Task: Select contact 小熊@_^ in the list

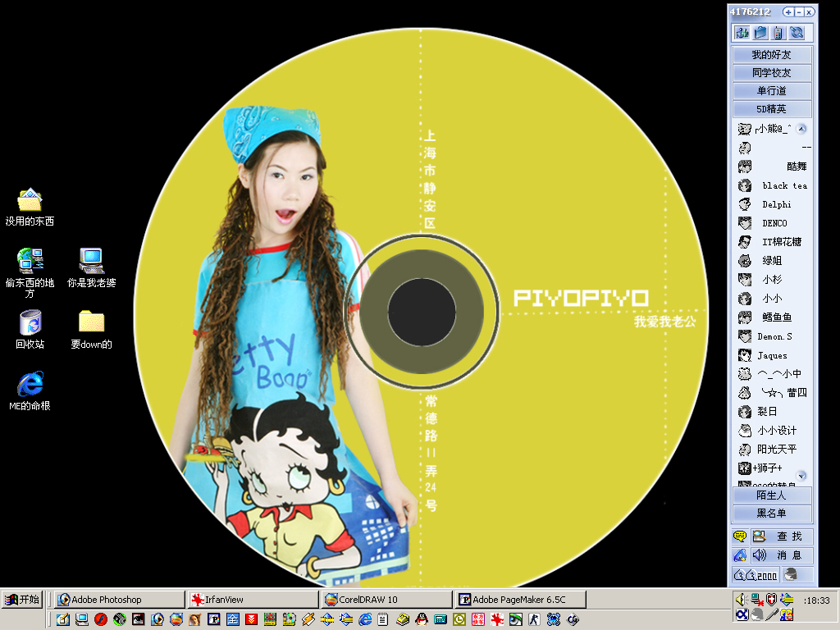Action: tap(764, 129)
